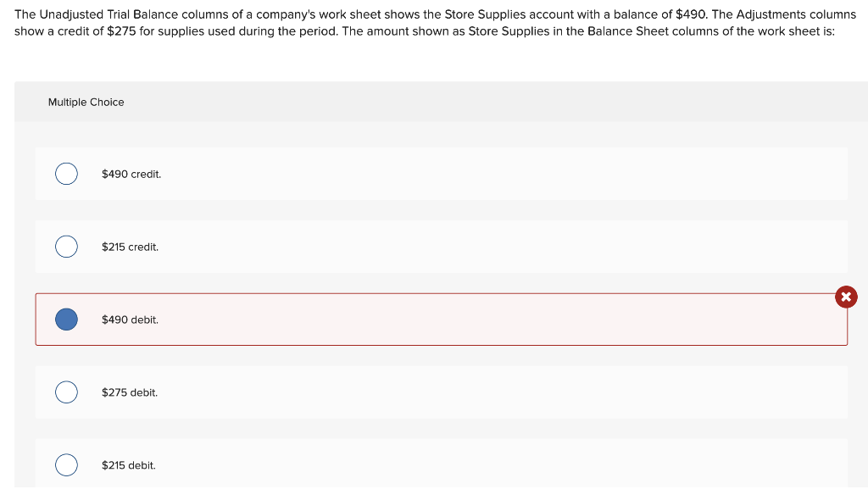The width and height of the screenshot is (868, 489).
Task: Click empty area inside red-bordered answer box
Action: coord(498,320)
